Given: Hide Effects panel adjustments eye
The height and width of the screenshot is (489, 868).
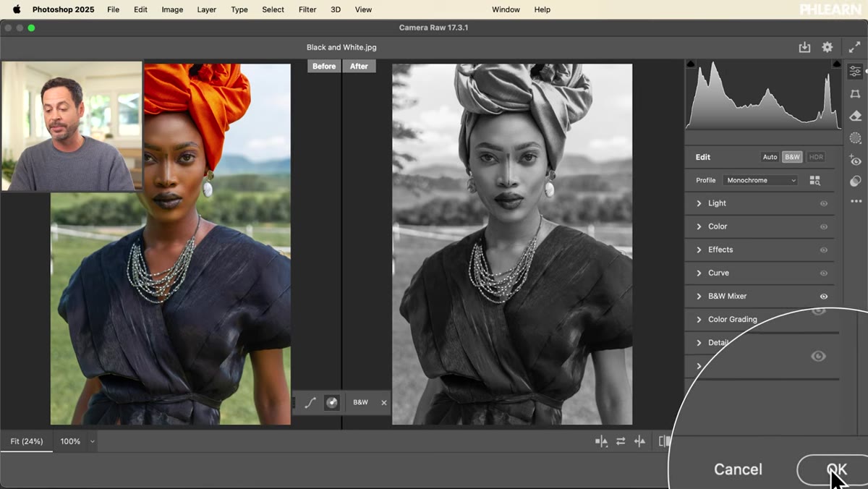Looking at the screenshot, I should point(823,250).
